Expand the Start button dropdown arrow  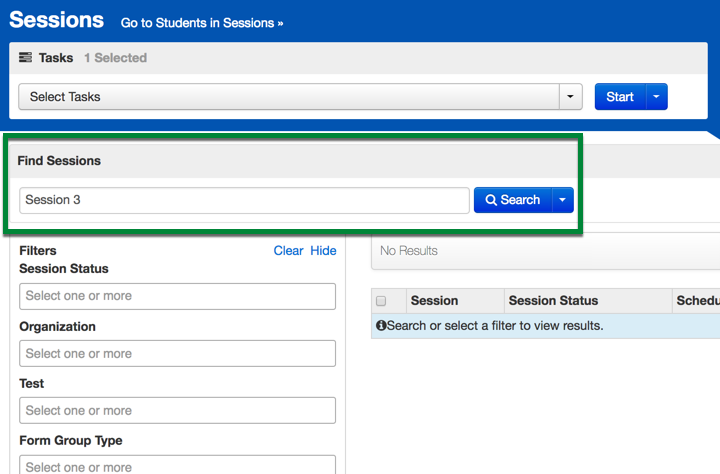coord(657,97)
